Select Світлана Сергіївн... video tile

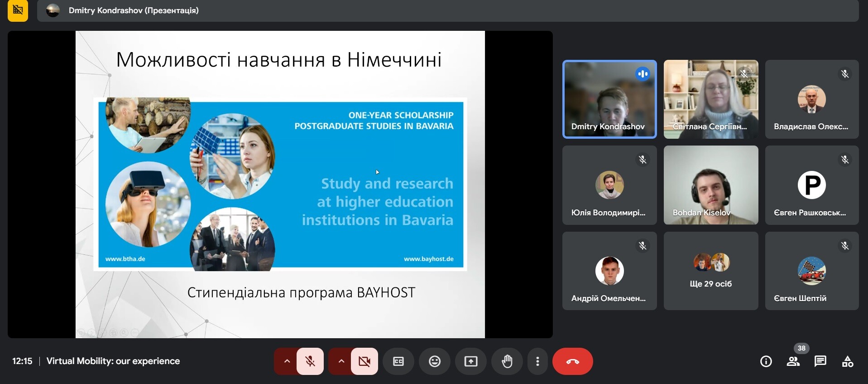711,99
